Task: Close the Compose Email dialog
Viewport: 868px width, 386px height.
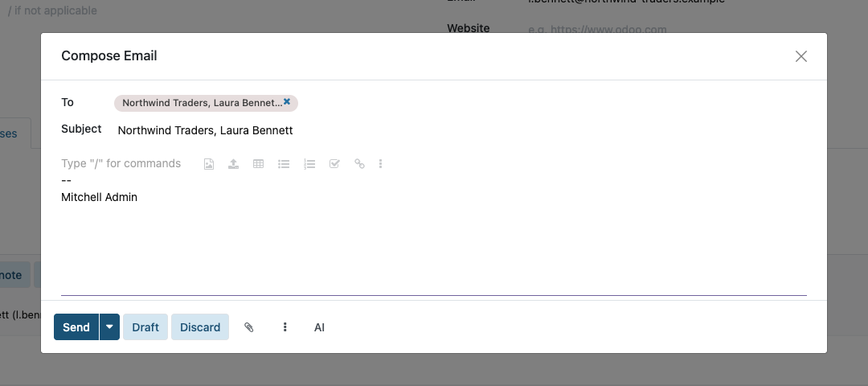Action: pos(801,56)
